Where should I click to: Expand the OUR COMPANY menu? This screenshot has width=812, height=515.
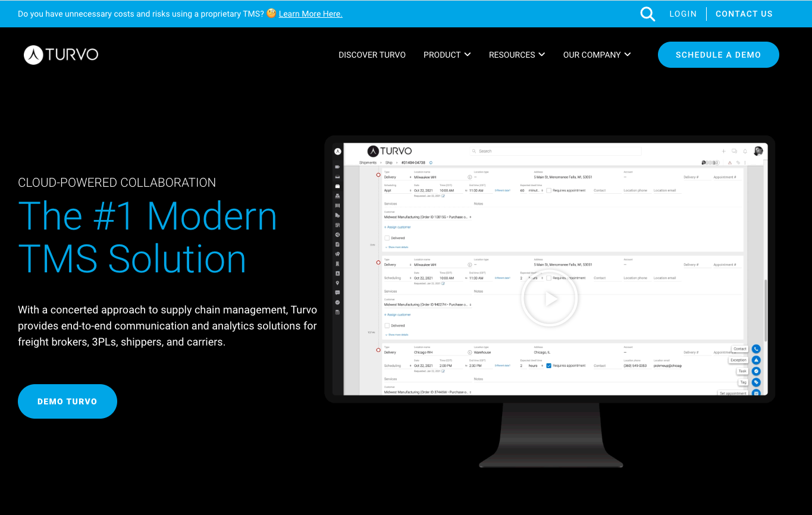[x=597, y=55]
